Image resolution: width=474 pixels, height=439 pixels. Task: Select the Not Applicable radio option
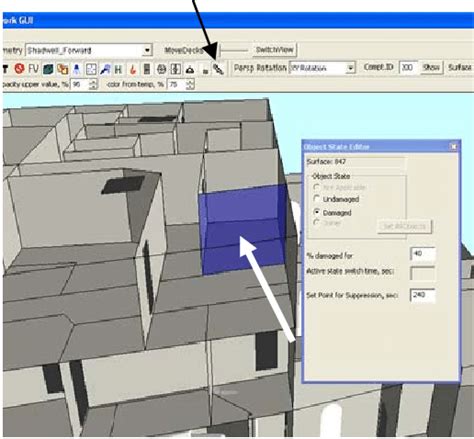317,187
